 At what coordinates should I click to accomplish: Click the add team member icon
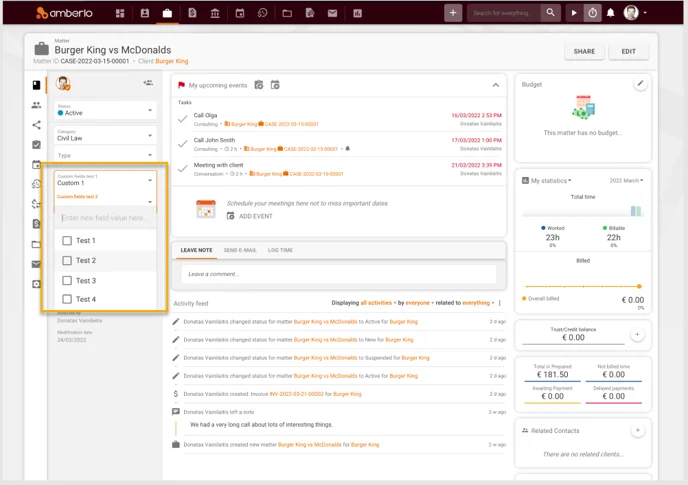(148, 83)
